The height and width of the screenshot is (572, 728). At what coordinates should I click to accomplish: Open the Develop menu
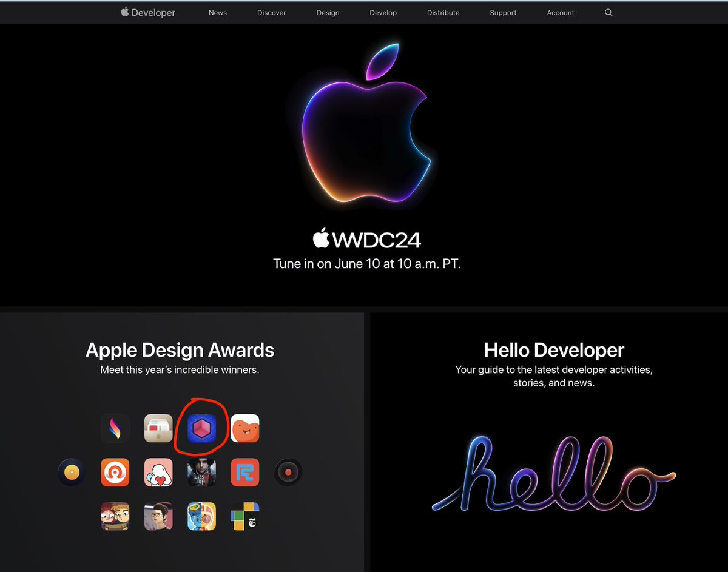(x=383, y=13)
